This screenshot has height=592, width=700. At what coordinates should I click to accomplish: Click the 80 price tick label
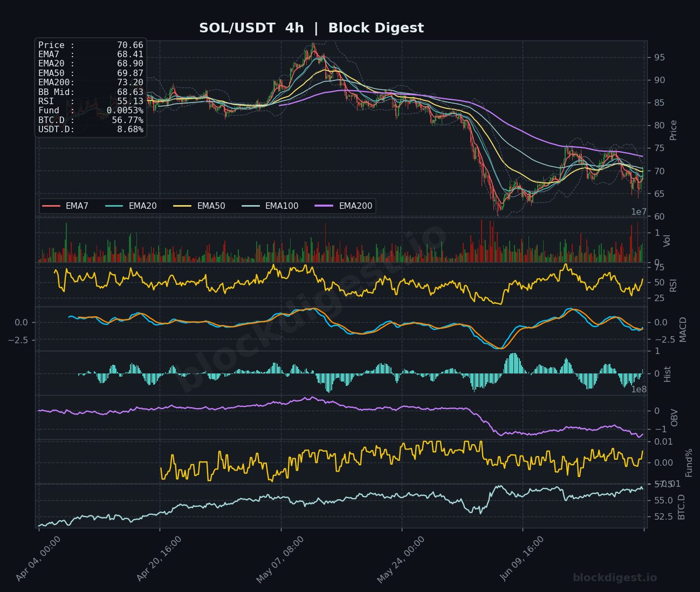tap(660, 126)
